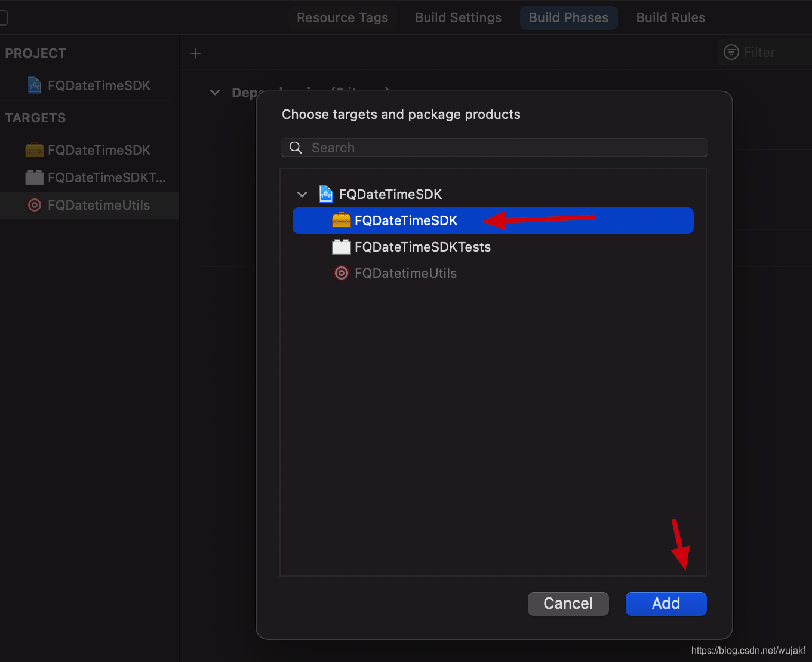Select FQDateTimeSDK under TARGETS in the sidebar

coord(90,150)
